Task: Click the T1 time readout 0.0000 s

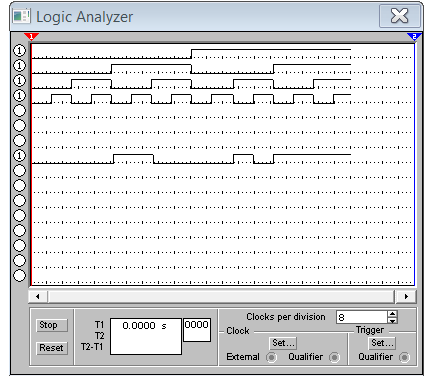Action: (144, 326)
